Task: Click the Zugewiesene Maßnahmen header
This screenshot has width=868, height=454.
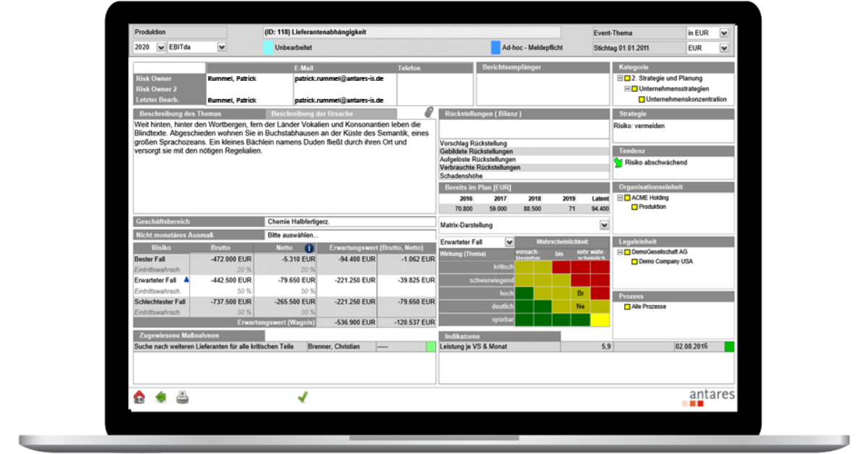Action: (198, 335)
